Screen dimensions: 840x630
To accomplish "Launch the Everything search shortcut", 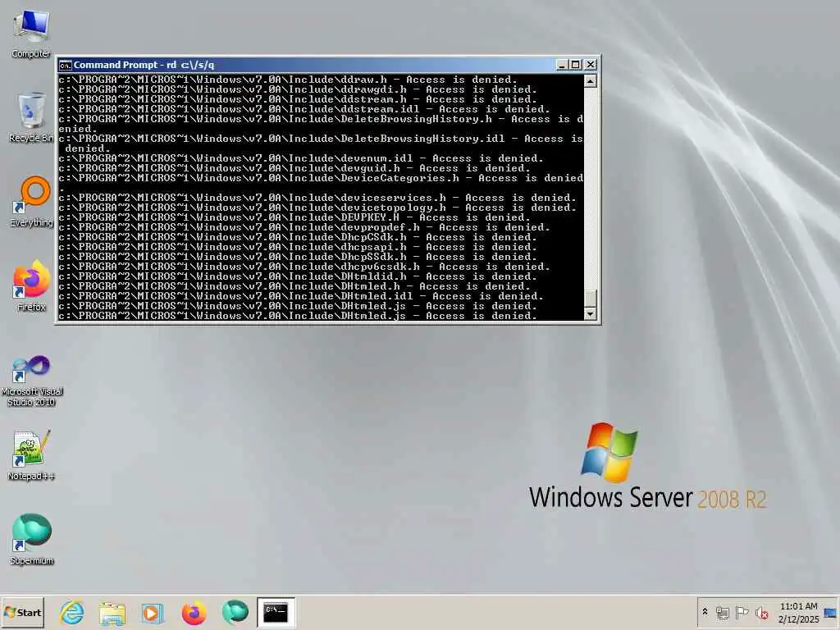I will pyautogui.click(x=31, y=202).
